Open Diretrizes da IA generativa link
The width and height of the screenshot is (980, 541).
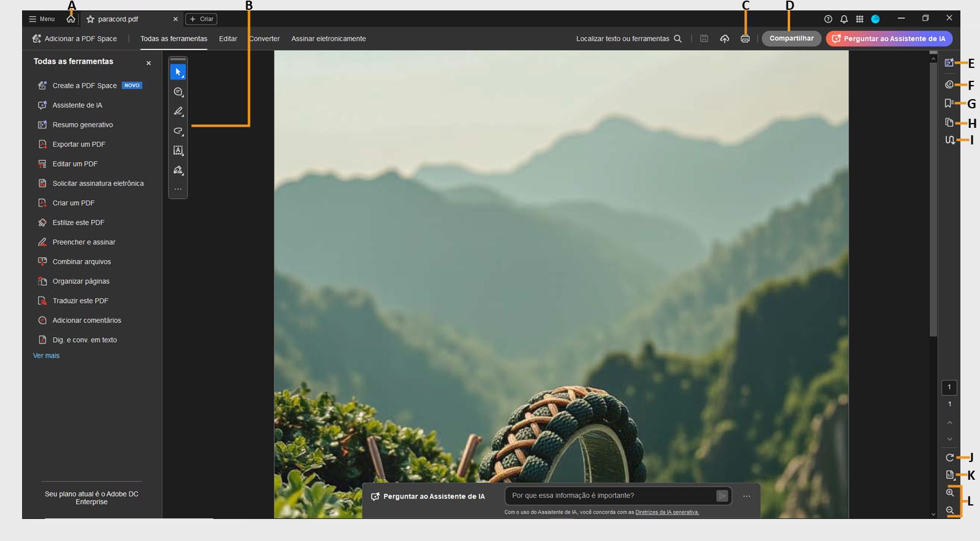(x=667, y=512)
